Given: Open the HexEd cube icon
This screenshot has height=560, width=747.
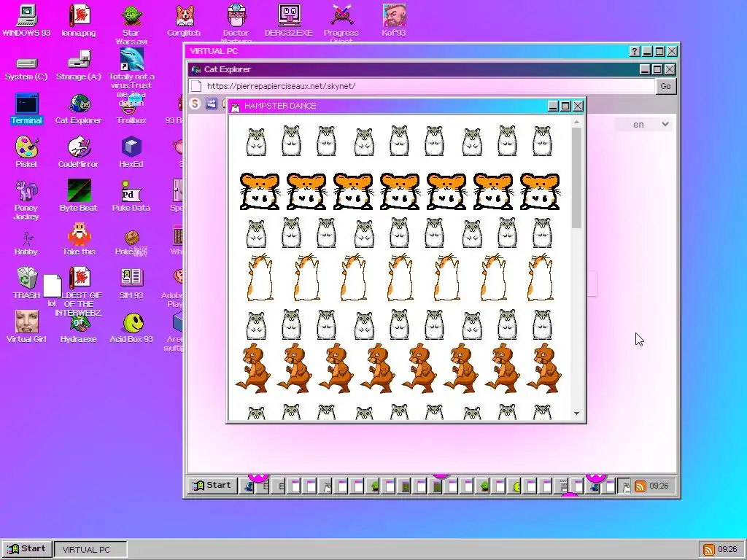Looking at the screenshot, I should coord(131,147).
